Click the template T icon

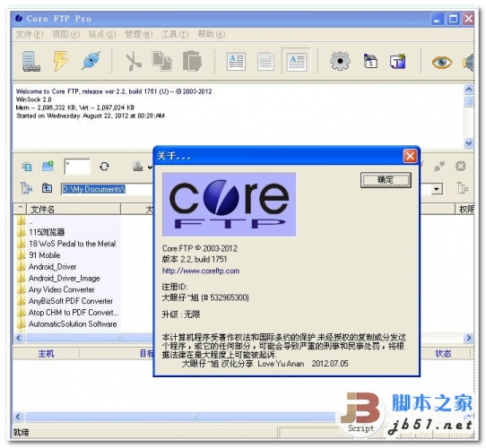(x=397, y=61)
